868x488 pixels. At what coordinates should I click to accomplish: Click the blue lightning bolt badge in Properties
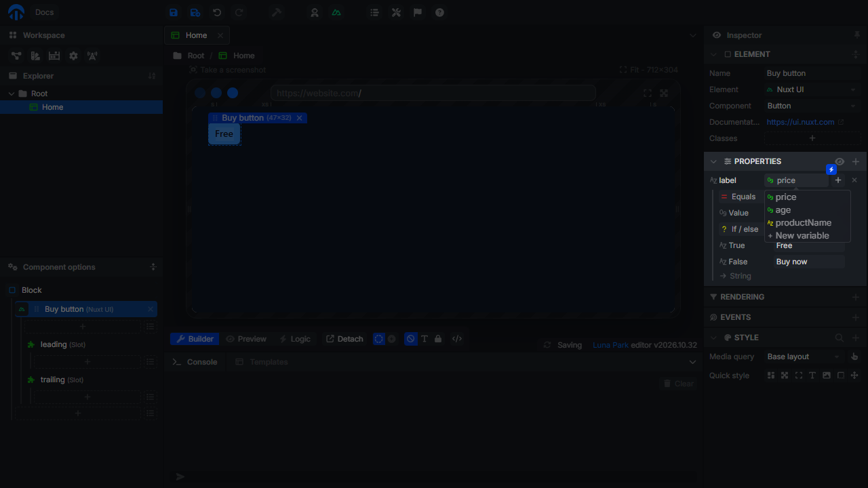[831, 169]
